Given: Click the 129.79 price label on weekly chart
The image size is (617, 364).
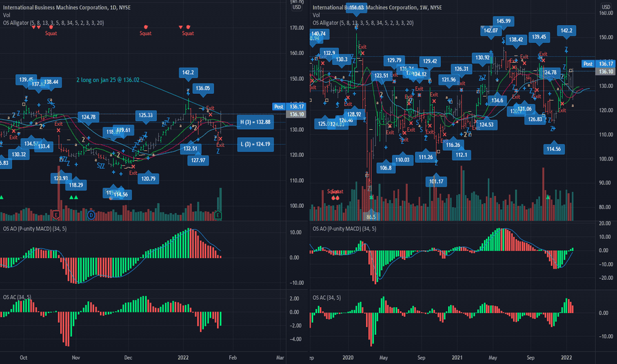Looking at the screenshot, I should (395, 60).
